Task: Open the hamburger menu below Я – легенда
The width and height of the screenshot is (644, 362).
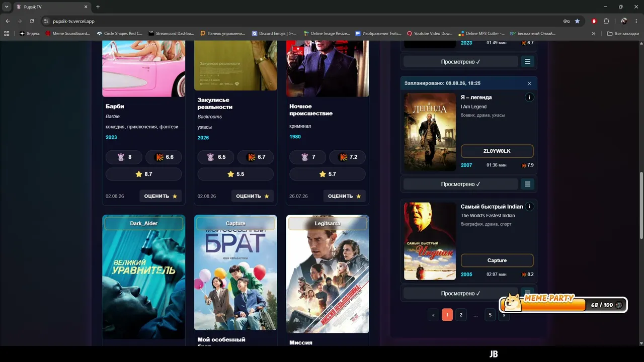Action: [x=527, y=184]
